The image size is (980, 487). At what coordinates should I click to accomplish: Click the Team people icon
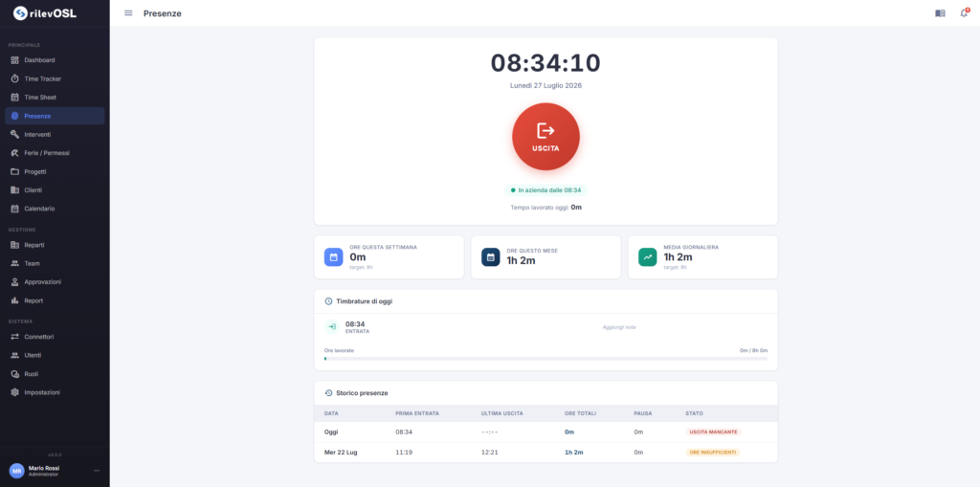point(15,263)
